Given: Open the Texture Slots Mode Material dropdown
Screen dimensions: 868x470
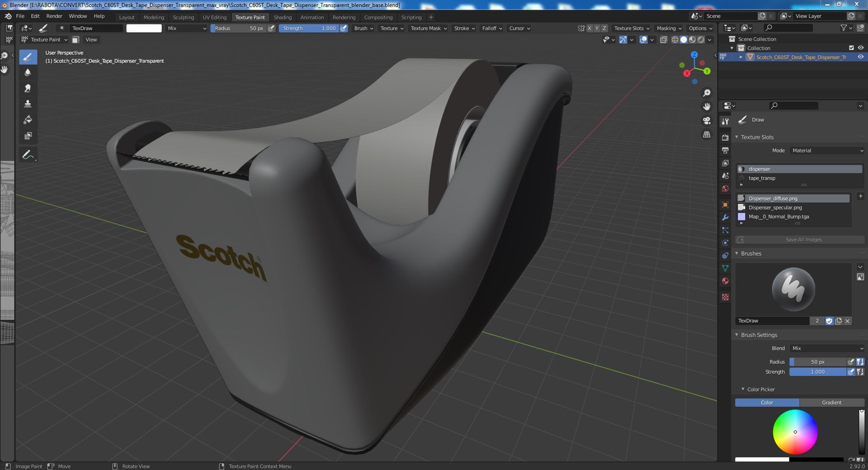Looking at the screenshot, I should 827,151.
